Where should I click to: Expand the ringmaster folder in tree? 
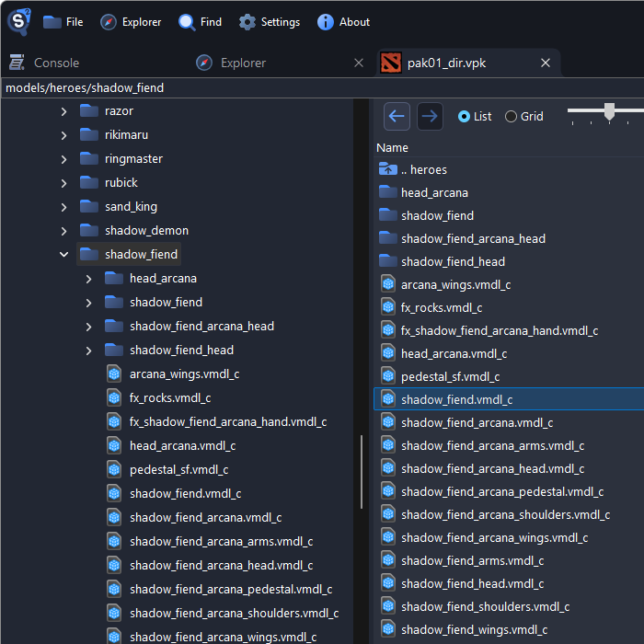tap(63, 159)
